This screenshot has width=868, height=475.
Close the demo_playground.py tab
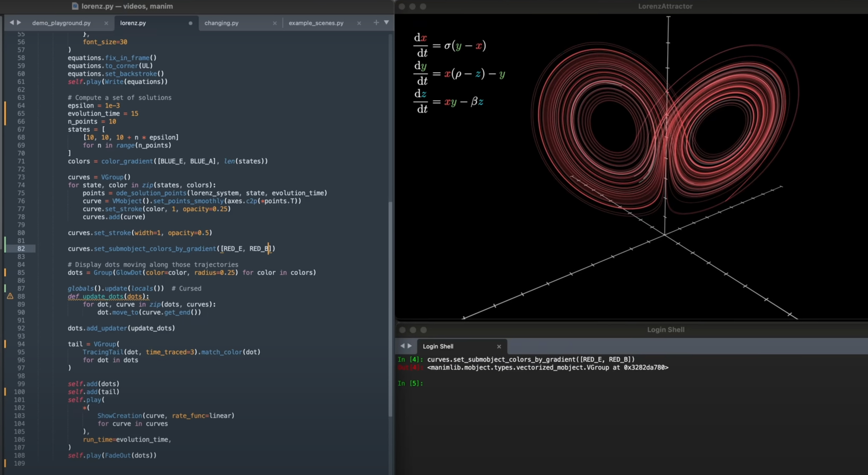point(106,23)
